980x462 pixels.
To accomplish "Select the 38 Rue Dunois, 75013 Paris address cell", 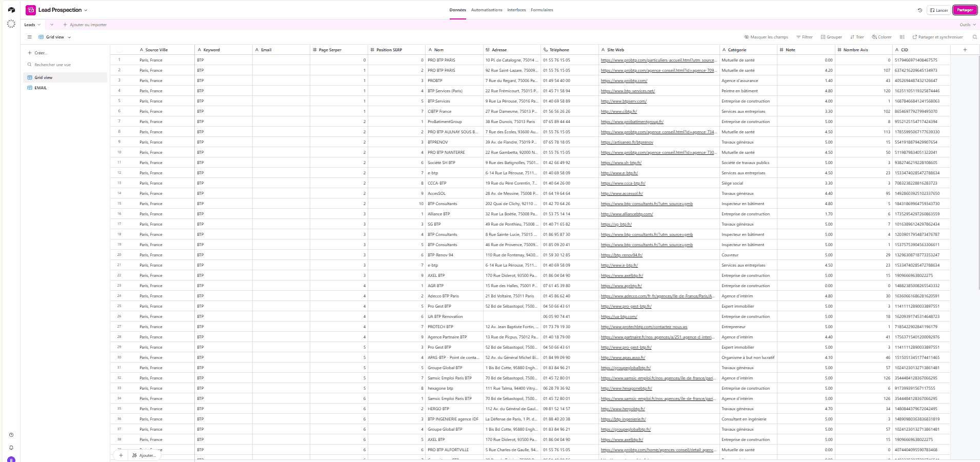I will (x=512, y=122).
